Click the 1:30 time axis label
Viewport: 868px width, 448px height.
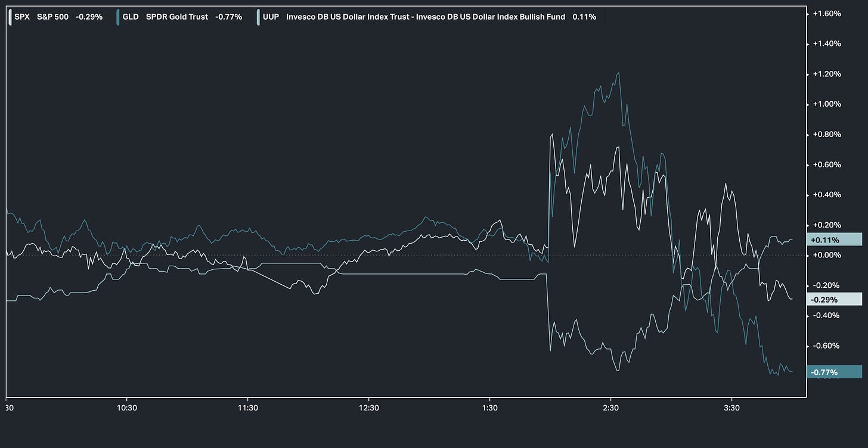click(x=489, y=408)
